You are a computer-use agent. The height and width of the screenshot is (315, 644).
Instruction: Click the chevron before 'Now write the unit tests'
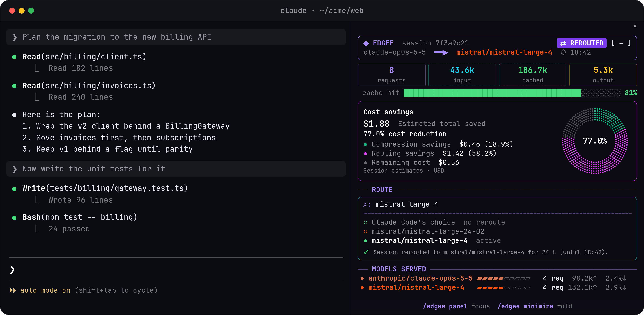pos(14,169)
